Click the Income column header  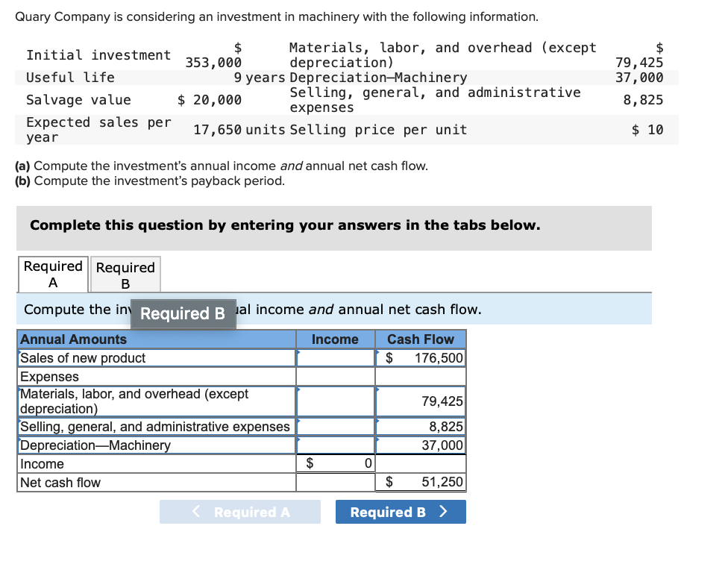(x=335, y=339)
